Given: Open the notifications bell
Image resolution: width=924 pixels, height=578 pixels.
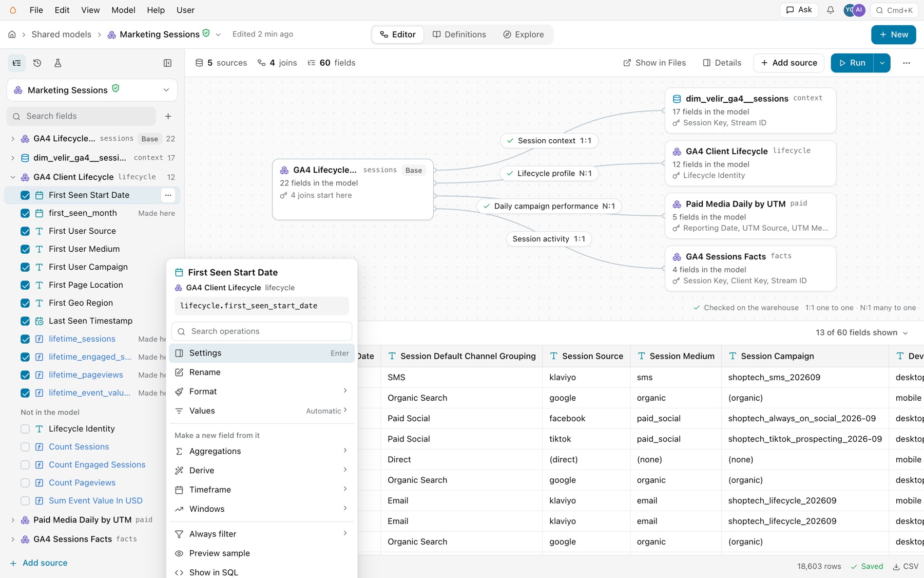Looking at the screenshot, I should pos(830,10).
